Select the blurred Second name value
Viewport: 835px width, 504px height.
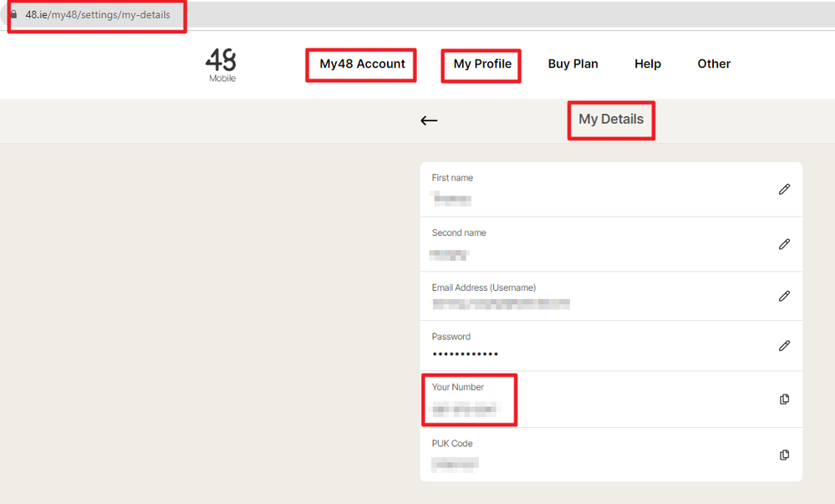pos(450,254)
